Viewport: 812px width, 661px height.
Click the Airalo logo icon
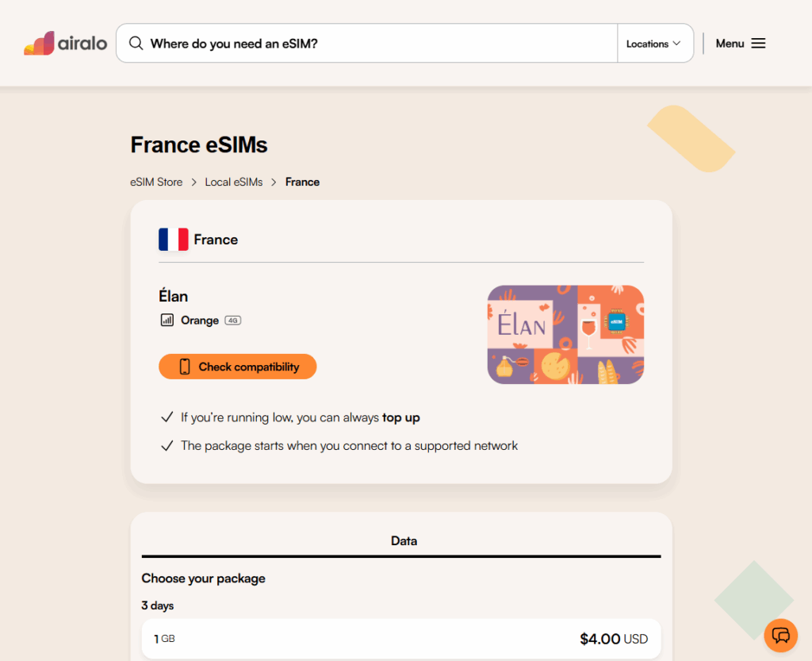[39, 44]
